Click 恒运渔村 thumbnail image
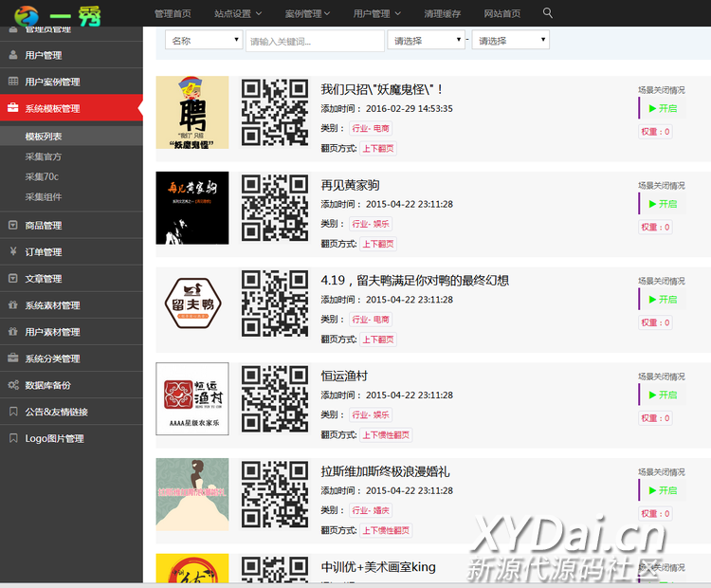711x588 pixels. (x=192, y=399)
